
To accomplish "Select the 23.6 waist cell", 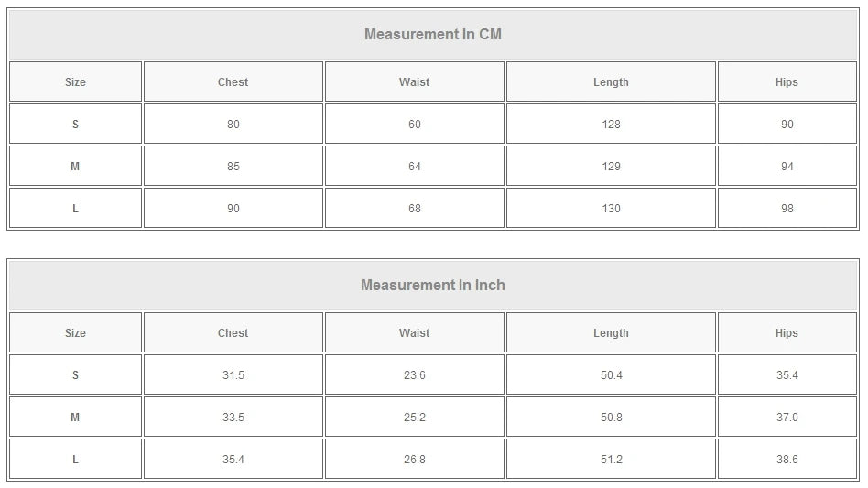I will tap(415, 375).
